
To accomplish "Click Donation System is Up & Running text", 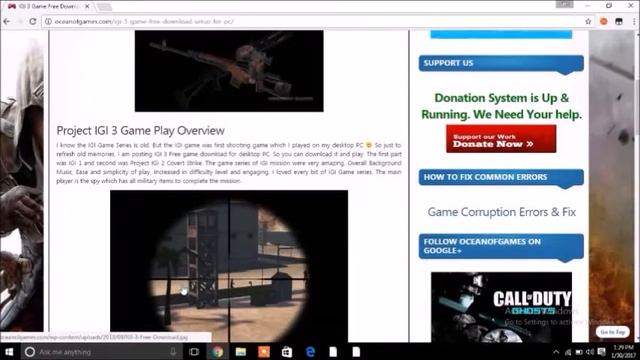I will point(502,106).
